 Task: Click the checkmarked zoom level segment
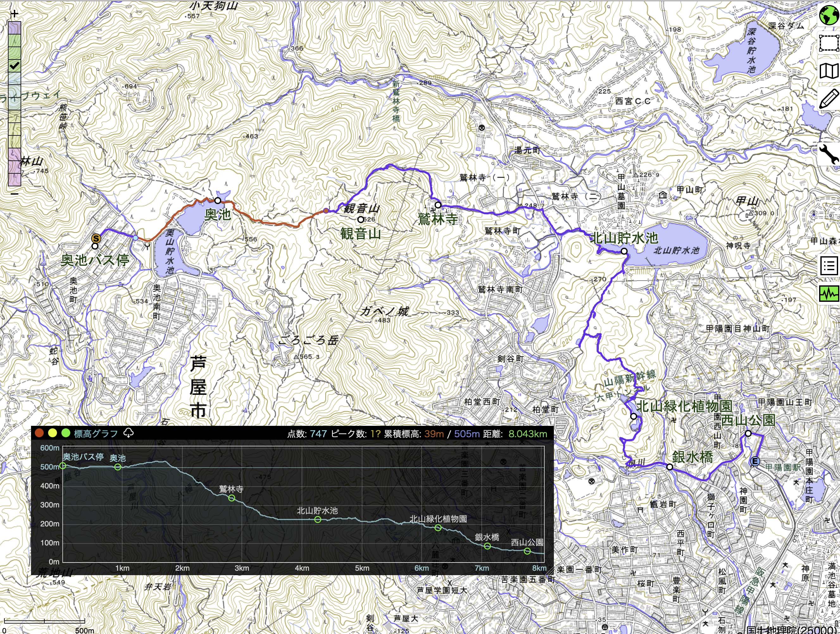(15, 65)
